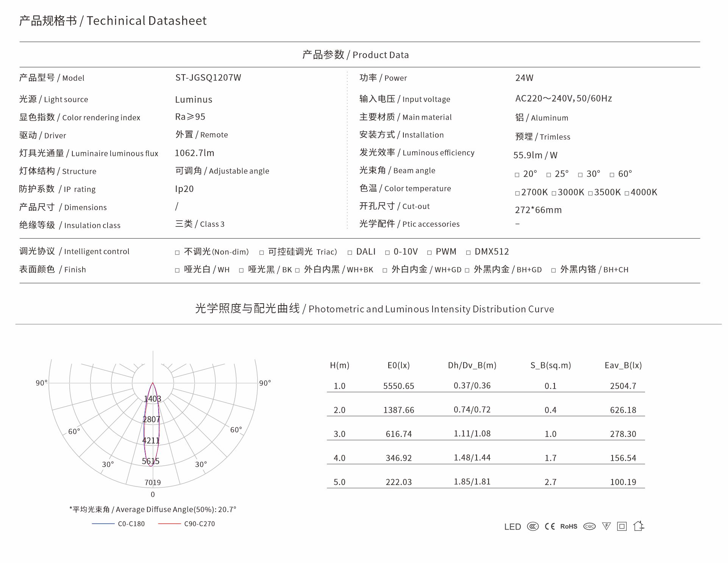Check the DALI dimming protocol box
The width and height of the screenshot is (728, 563).
[350, 253]
